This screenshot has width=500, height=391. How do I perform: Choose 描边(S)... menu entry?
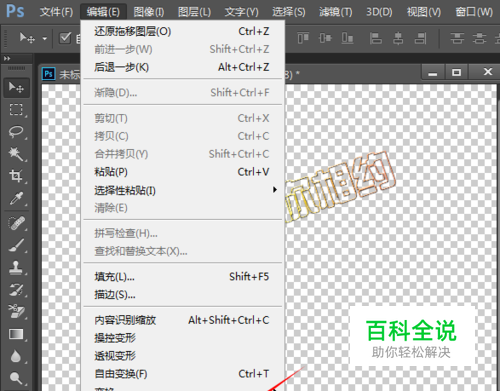pyautogui.click(x=183, y=295)
